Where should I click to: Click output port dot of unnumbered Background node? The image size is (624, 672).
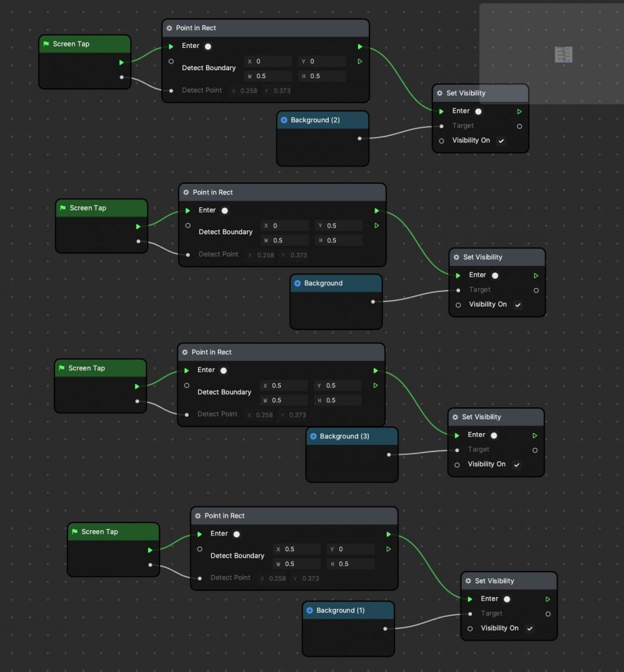(x=373, y=302)
